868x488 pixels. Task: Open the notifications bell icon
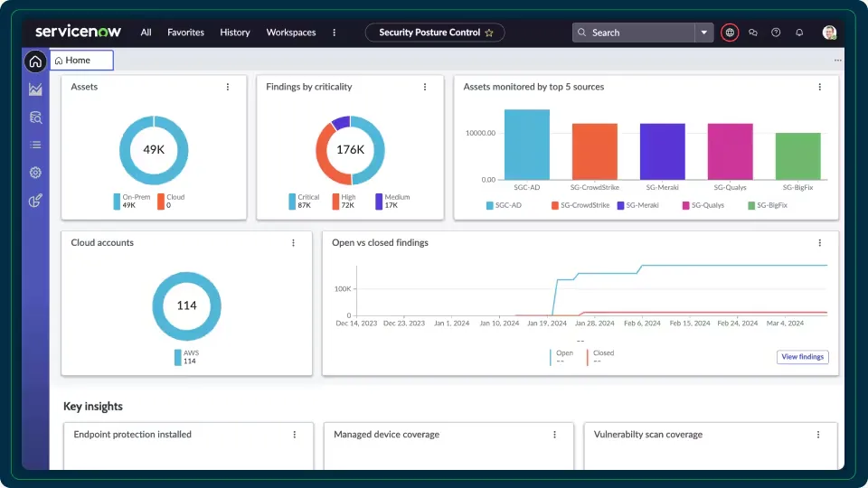(798, 33)
